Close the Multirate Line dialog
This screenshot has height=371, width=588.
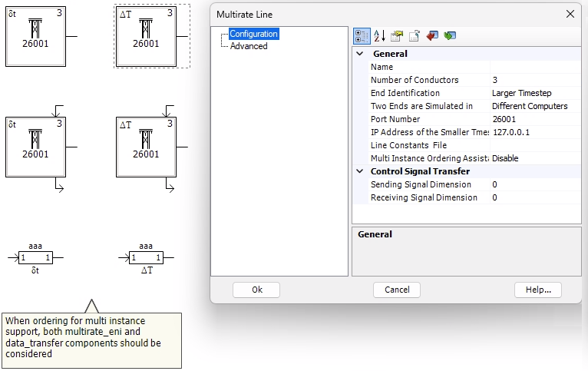570,15
